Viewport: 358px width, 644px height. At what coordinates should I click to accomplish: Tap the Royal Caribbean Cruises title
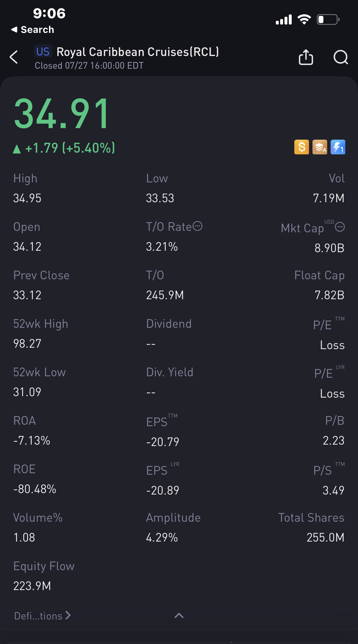pyautogui.click(x=137, y=52)
